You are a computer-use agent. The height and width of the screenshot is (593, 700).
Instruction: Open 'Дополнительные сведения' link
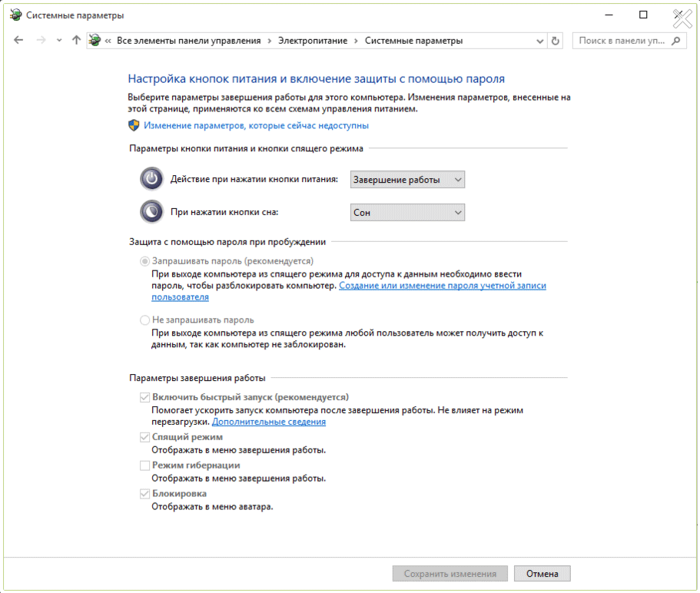pyautogui.click(x=269, y=422)
